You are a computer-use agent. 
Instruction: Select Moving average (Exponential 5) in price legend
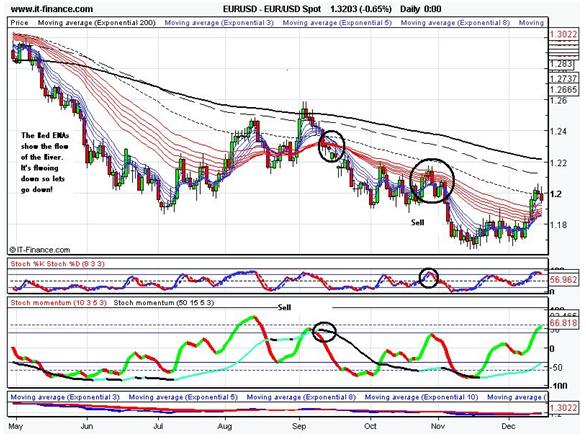point(337,23)
